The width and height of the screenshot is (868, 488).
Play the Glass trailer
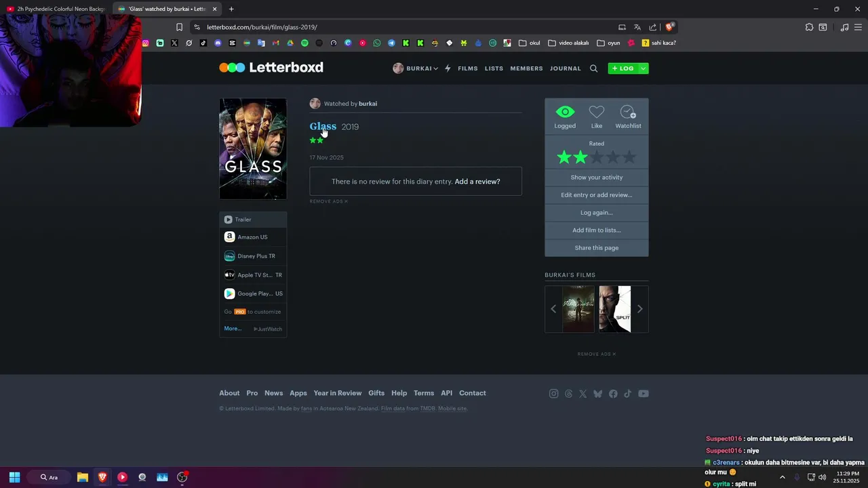[x=253, y=220]
